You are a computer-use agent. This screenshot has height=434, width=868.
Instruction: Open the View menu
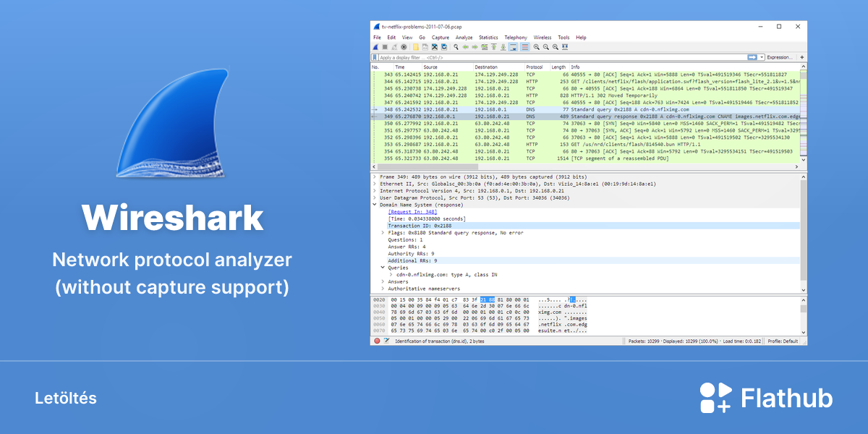(x=407, y=38)
